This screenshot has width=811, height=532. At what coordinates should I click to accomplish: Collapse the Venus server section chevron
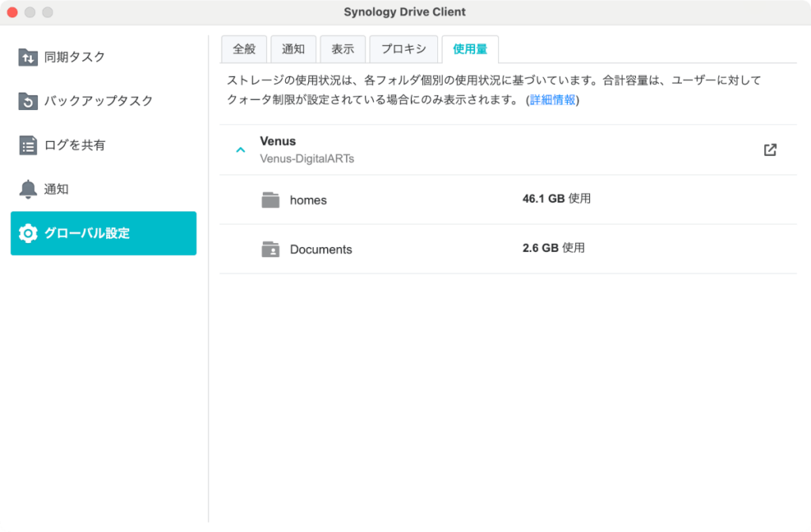point(241,150)
